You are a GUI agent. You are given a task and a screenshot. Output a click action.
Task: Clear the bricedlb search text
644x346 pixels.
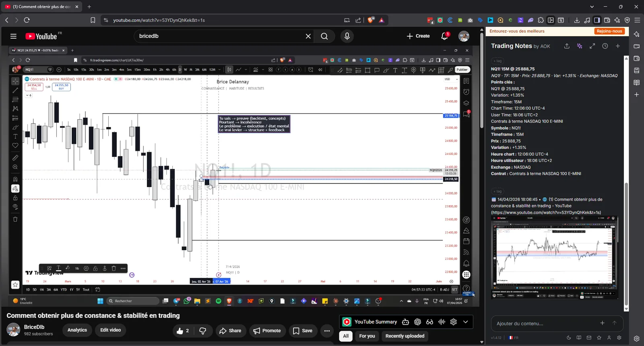(x=308, y=36)
